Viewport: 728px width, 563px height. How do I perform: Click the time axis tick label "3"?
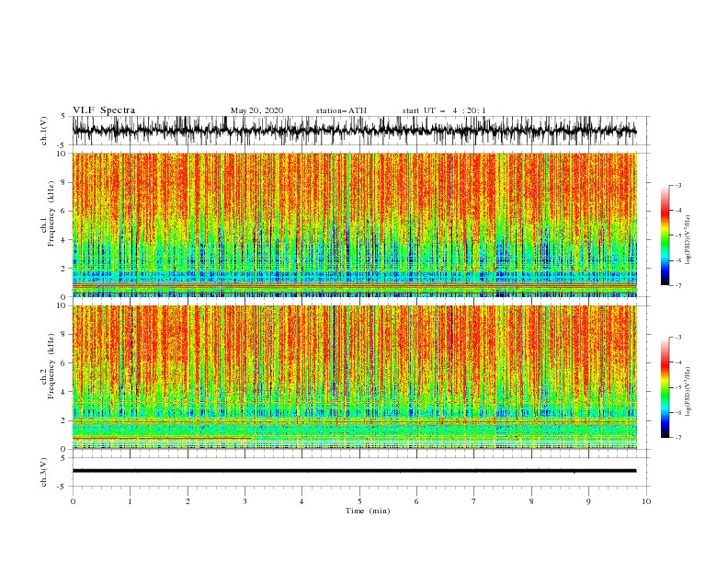[x=245, y=501]
